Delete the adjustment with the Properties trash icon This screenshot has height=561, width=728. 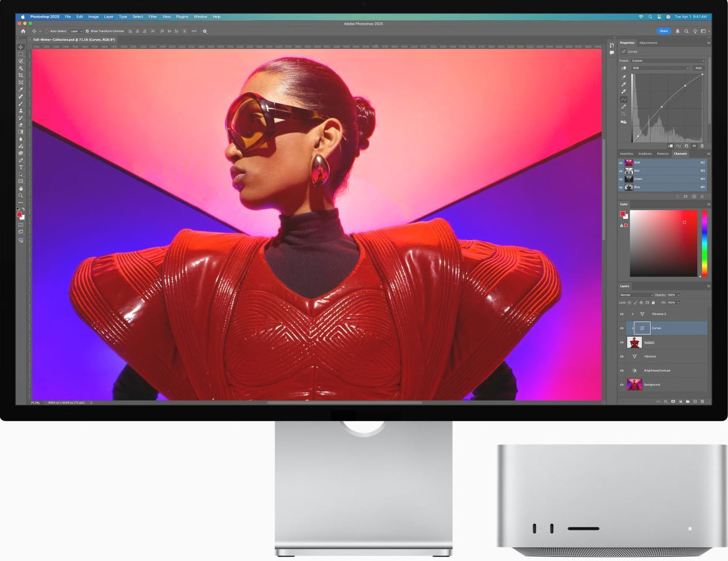point(702,146)
